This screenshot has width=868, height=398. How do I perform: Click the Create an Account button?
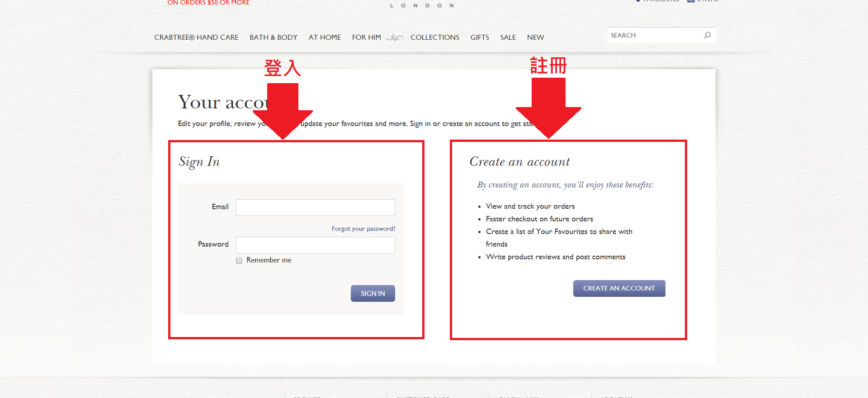619,288
